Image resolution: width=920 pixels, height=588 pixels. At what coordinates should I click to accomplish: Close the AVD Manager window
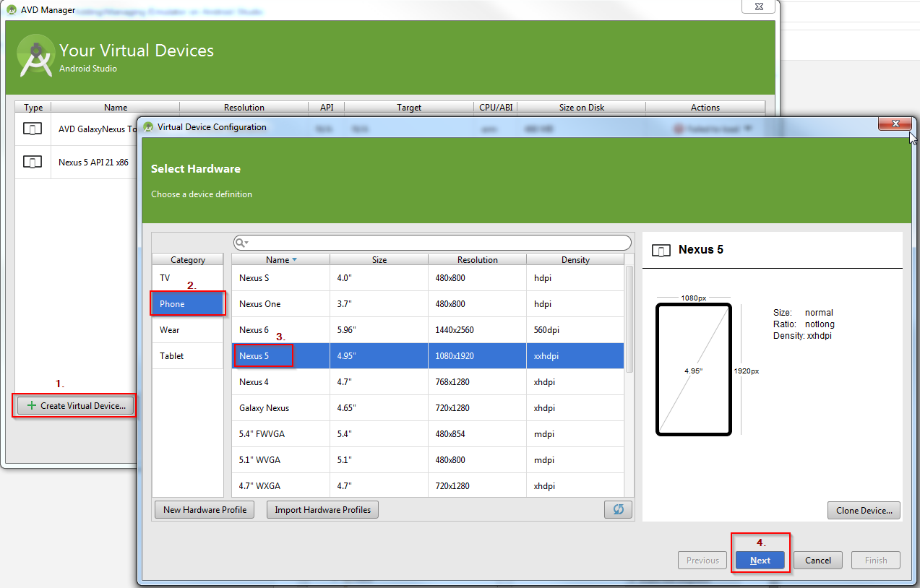760,6
